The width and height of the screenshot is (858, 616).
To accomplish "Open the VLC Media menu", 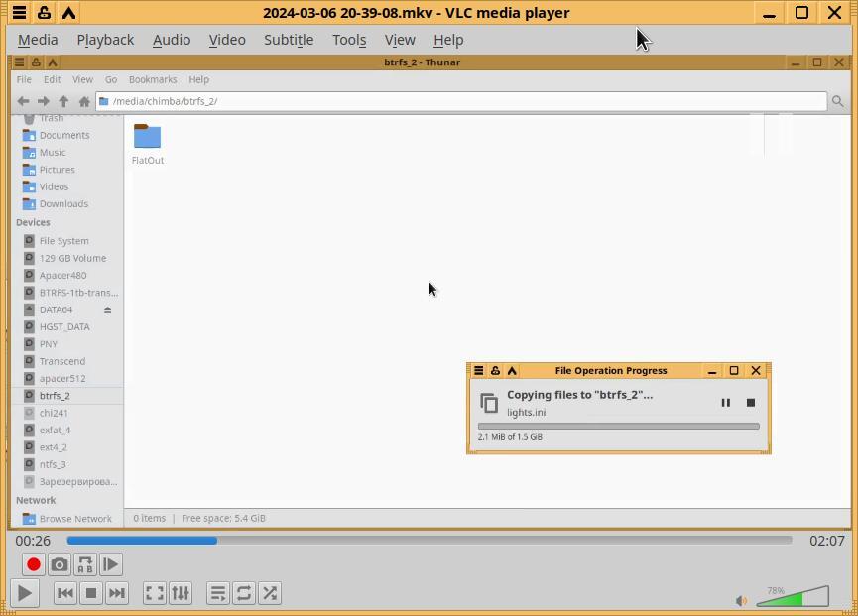I will coord(38,40).
